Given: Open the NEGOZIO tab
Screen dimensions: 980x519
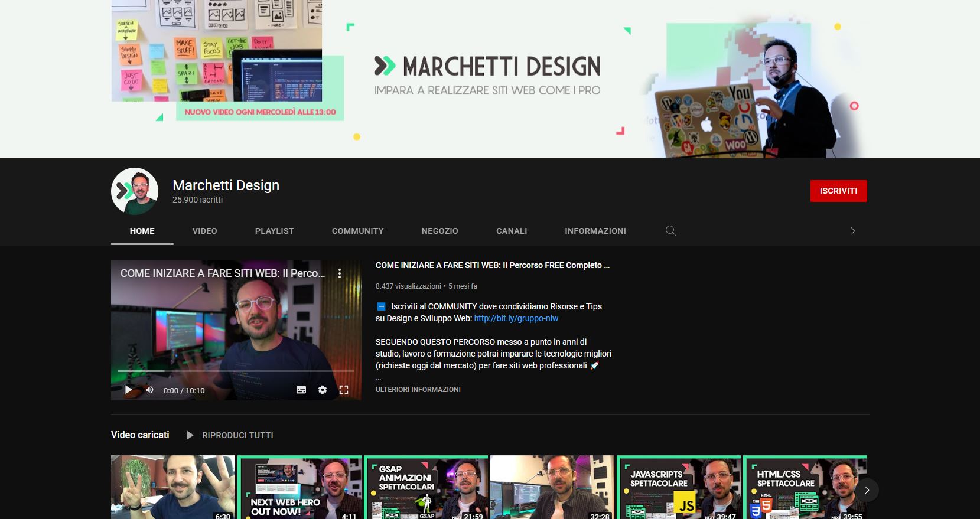Looking at the screenshot, I should pos(440,231).
